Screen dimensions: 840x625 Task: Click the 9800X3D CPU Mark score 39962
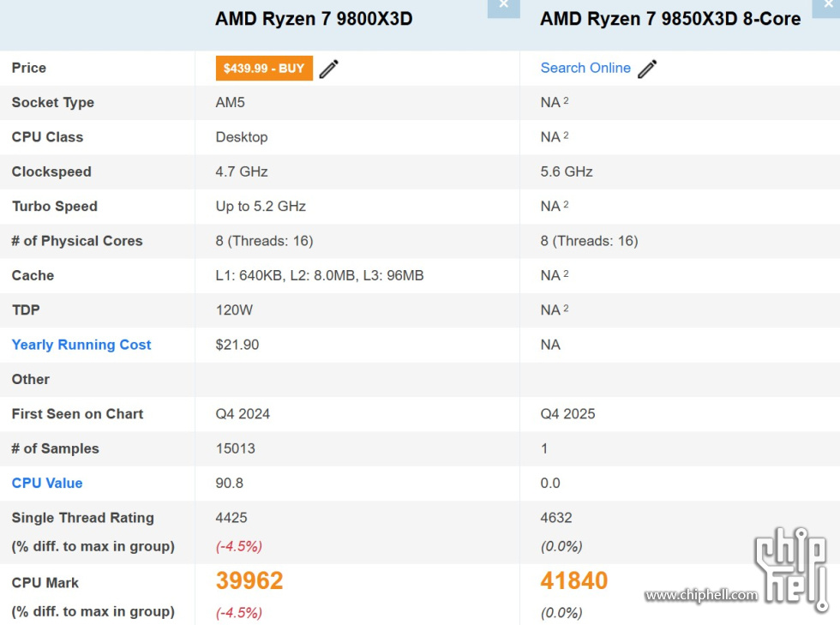[x=249, y=580]
